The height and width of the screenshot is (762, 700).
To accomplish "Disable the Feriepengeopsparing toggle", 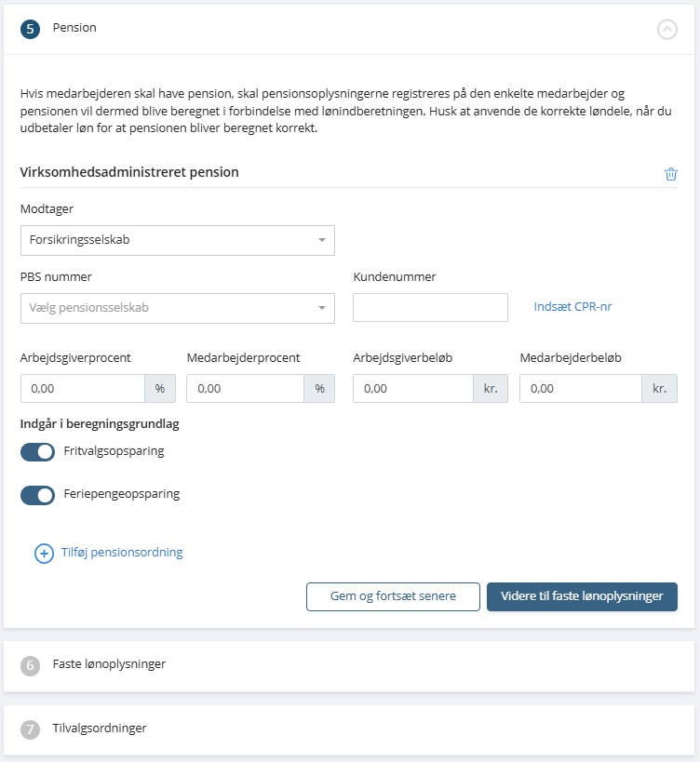I will 37,495.
